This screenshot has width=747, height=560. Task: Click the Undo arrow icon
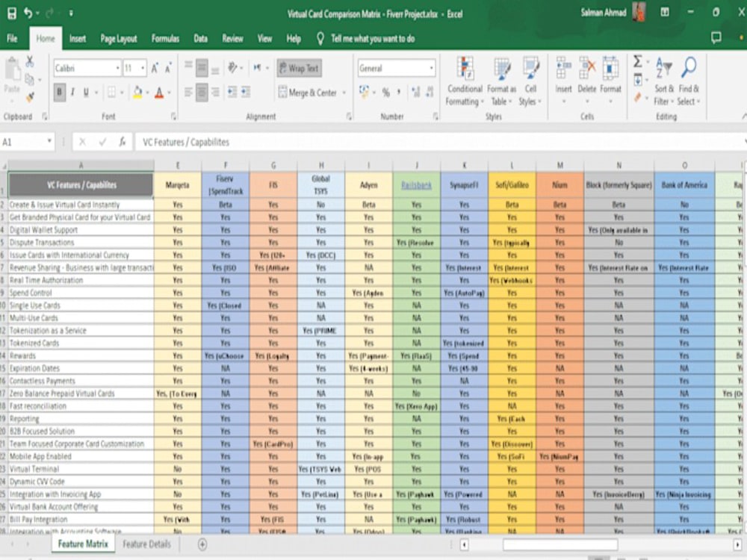[28, 13]
